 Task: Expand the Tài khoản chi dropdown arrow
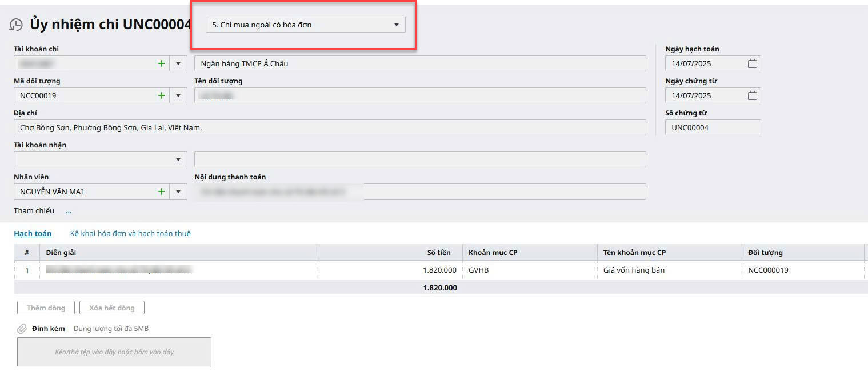(x=178, y=63)
